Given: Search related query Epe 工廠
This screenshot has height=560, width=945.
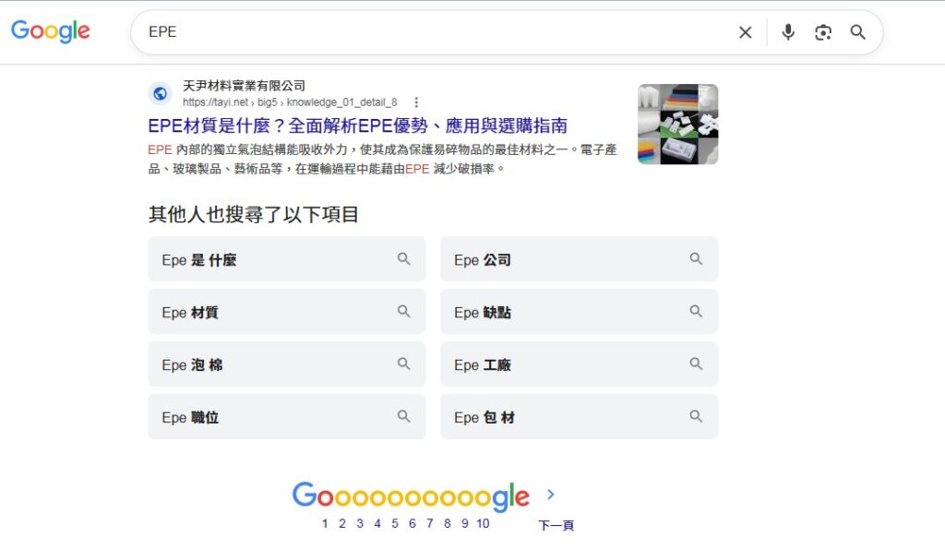Looking at the screenshot, I should 580,364.
